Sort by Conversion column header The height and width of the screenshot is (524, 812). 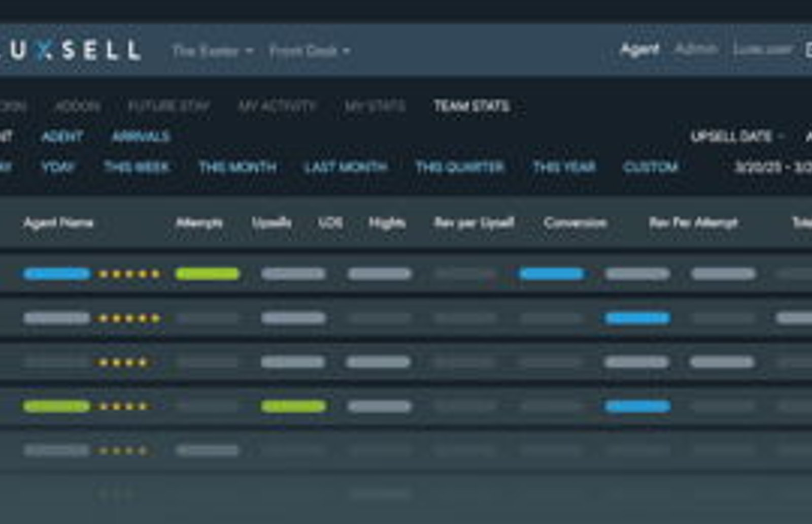click(x=575, y=222)
